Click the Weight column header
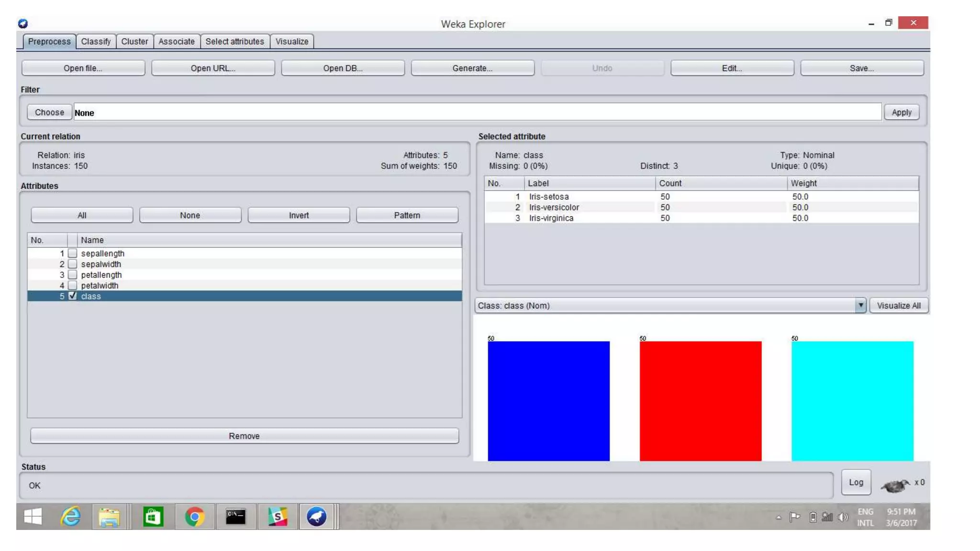This screenshot has height=551, width=980. (x=853, y=183)
